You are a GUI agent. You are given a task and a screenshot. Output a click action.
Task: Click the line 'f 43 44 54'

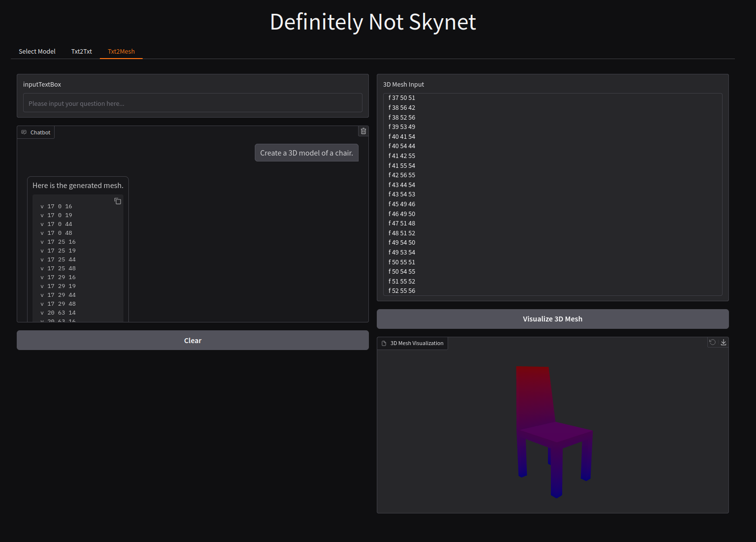tap(402, 185)
